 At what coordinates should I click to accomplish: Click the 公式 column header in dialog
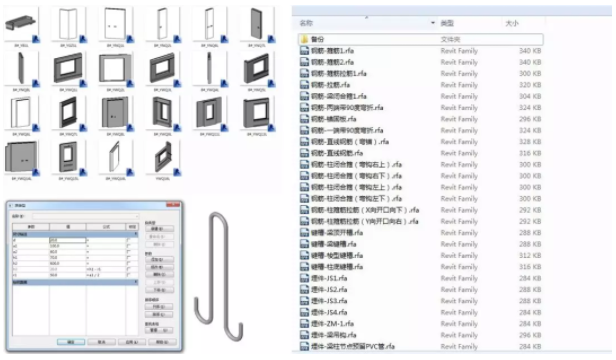106,227
